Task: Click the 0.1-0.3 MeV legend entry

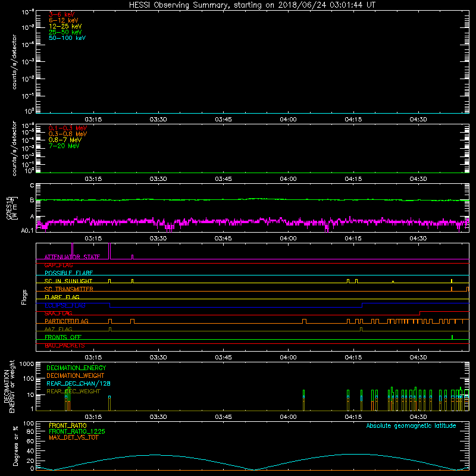Action: tap(68, 128)
